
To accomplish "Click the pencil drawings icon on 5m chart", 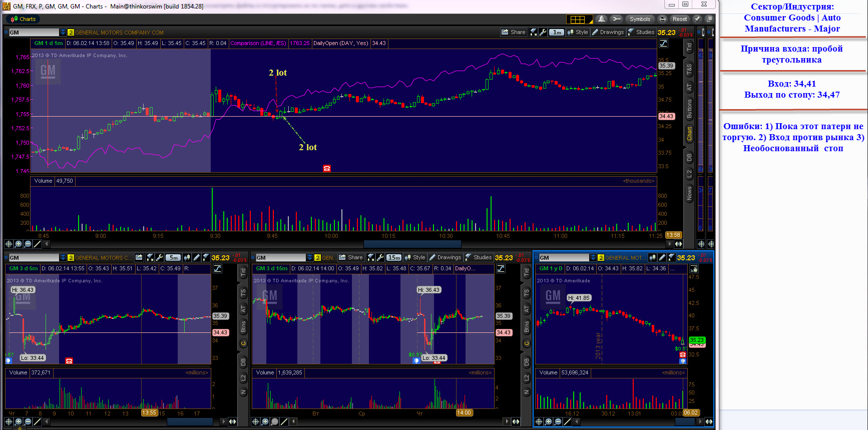I will point(197,257).
